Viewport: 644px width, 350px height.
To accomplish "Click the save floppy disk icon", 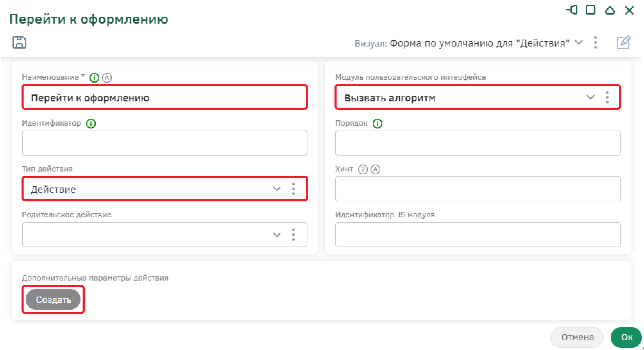I will pyautogui.click(x=19, y=42).
